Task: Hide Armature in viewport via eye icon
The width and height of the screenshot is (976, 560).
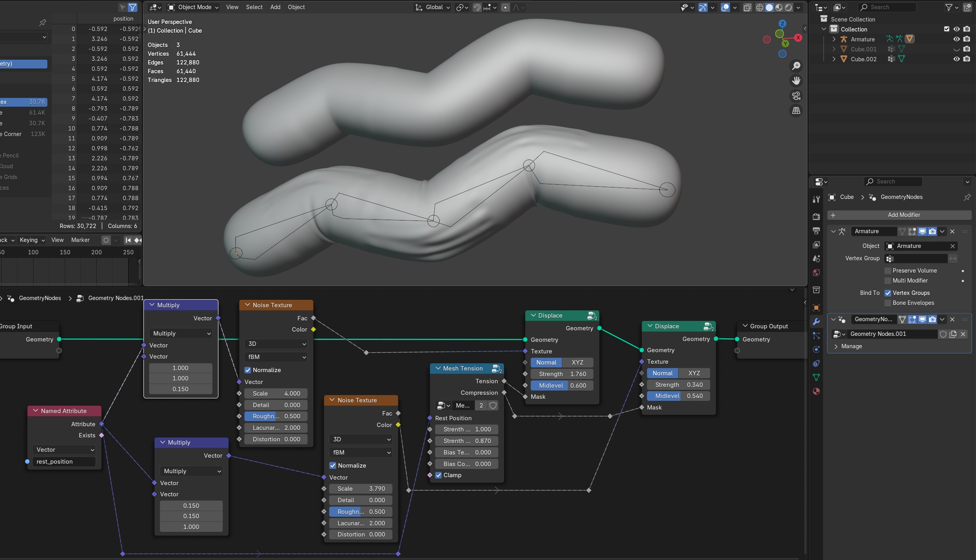Action: click(956, 39)
